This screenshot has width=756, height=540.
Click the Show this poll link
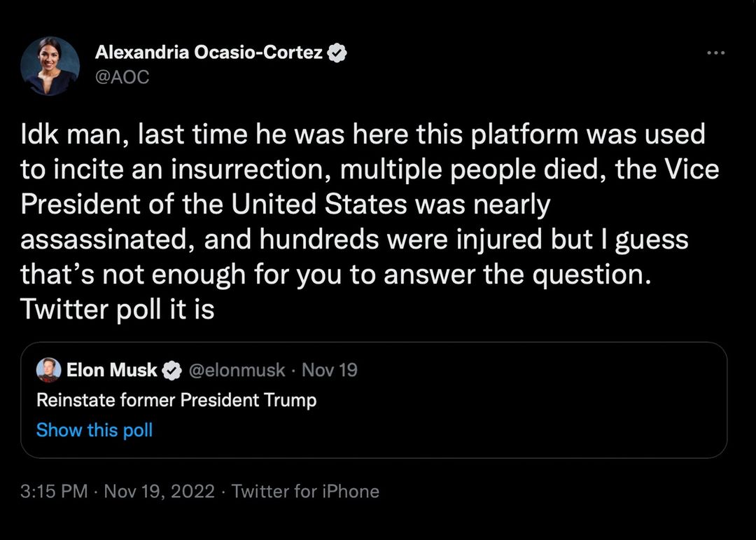click(94, 429)
